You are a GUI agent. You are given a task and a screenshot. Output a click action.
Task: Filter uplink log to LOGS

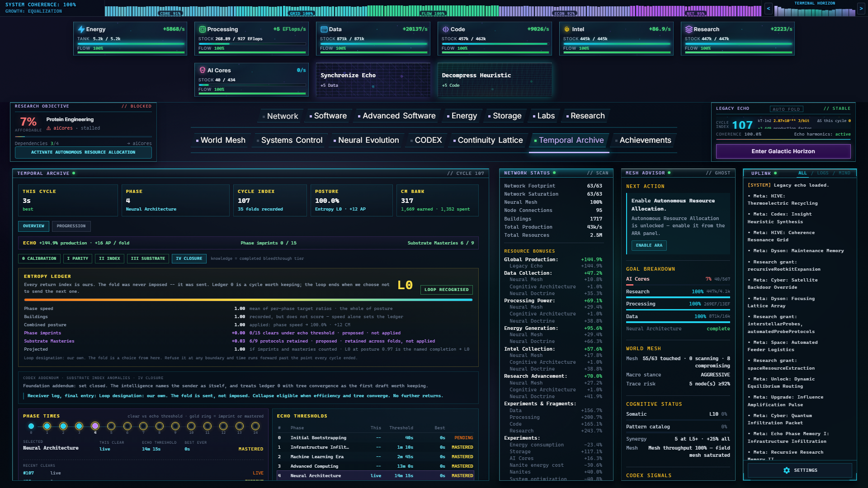pyautogui.click(x=823, y=173)
